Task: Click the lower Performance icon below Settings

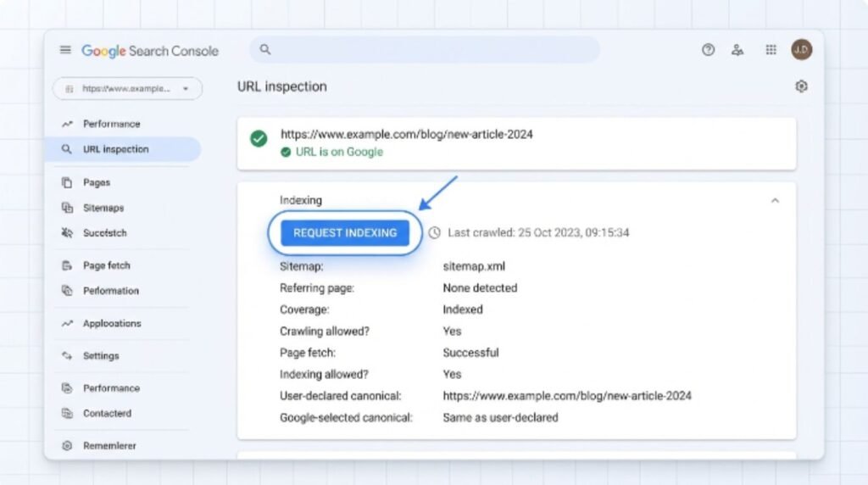Action: coord(67,388)
